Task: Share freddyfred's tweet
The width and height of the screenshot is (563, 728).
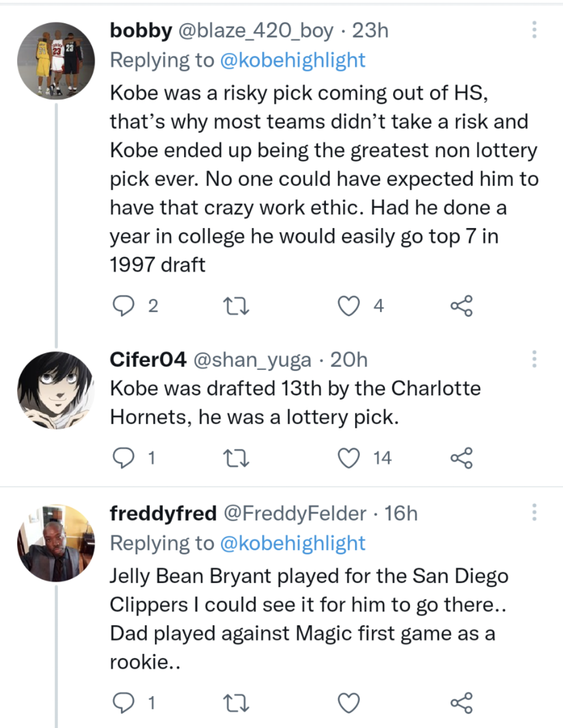Action: coord(461,703)
